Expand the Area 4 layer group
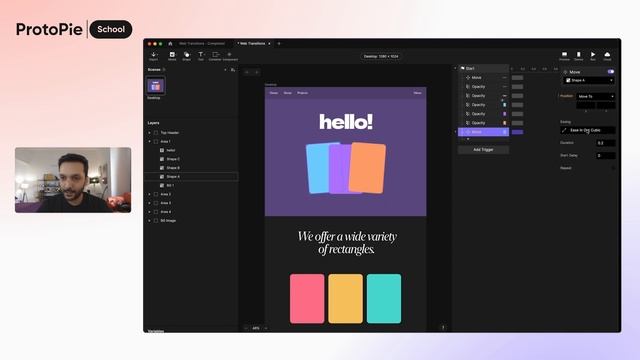The height and width of the screenshot is (360, 640). [149, 212]
